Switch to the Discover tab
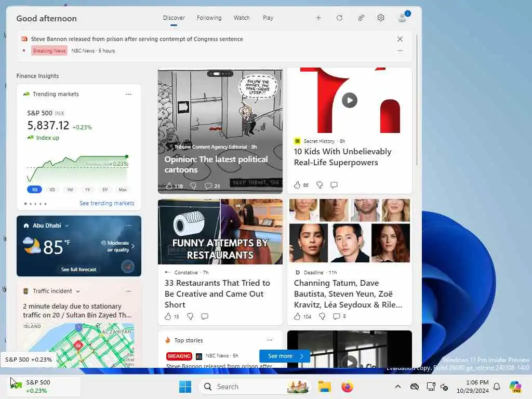The height and width of the screenshot is (399, 532). click(x=174, y=18)
